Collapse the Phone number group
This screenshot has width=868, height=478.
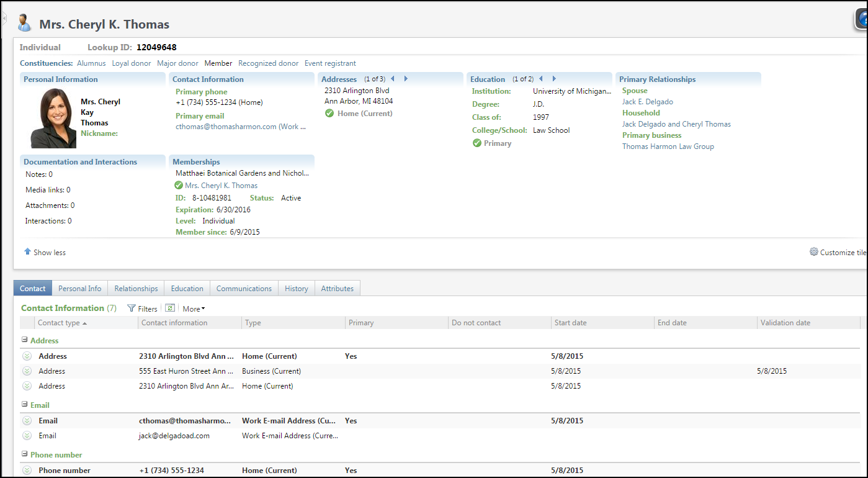click(x=25, y=454)
